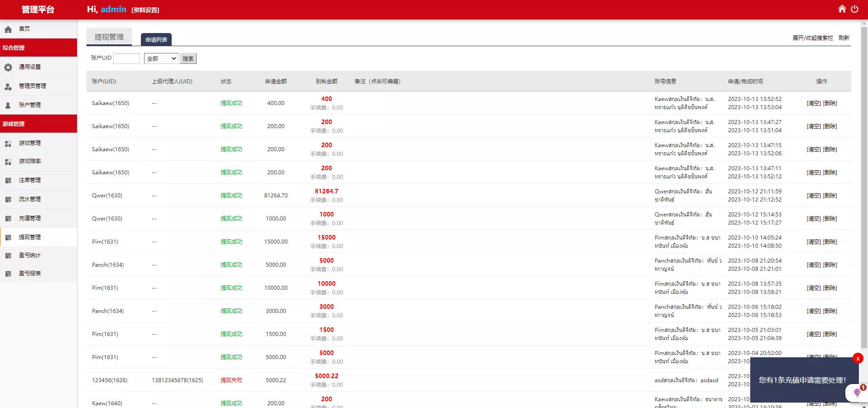Click the logout power icon top right
Viewport: 868px width, 408px height.
pos(855,9)
